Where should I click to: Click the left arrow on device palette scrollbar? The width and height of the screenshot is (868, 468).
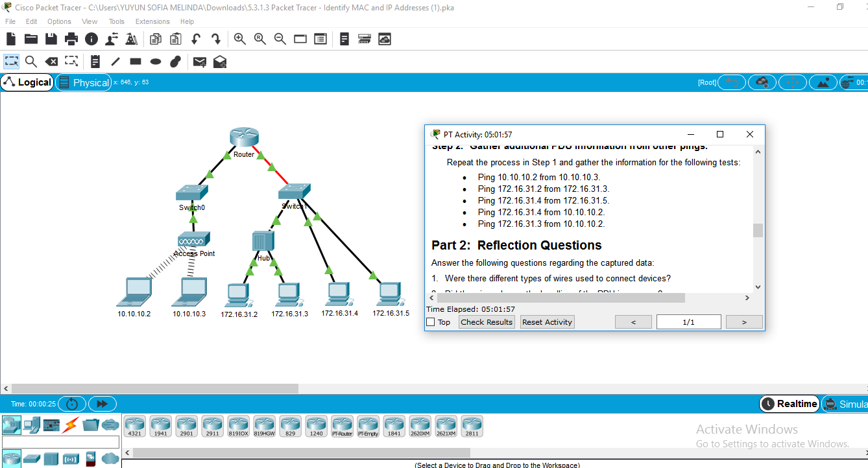[127, 452]
